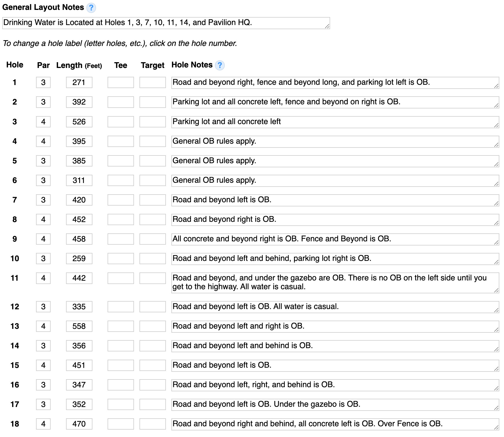
Task: Select the Par field for hole 3
Action: 43,122
